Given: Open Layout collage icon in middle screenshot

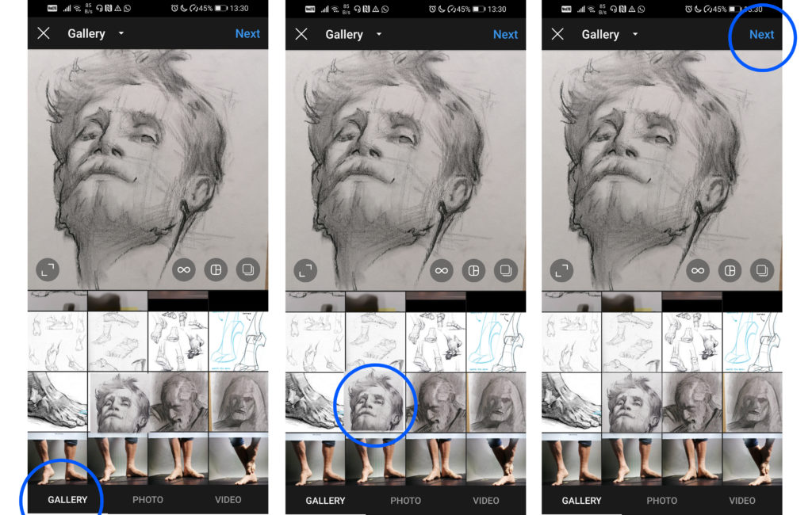Looking at the screenshot, I should pos(474,271).
